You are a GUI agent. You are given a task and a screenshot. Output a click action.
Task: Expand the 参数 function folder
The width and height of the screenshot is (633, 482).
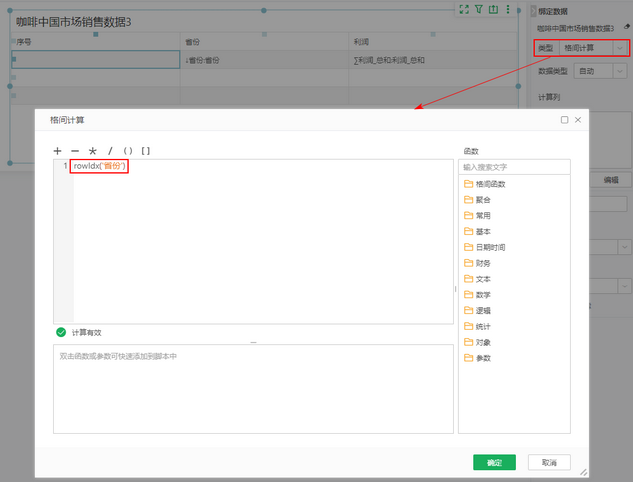(x=477, y=358)
